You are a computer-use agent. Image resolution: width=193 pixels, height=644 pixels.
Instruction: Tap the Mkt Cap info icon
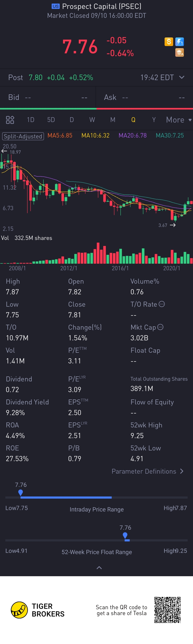click(x=160, y=327)
